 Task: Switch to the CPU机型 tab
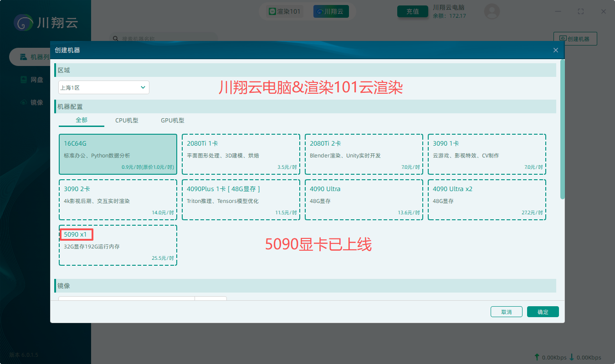pyautogui.click(x=127, y=121)
